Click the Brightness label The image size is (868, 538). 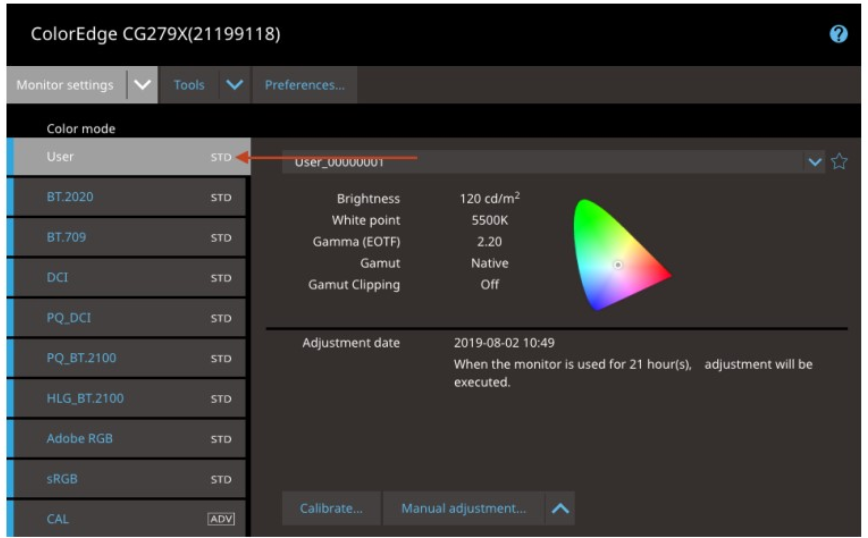[x=368, y=199]
